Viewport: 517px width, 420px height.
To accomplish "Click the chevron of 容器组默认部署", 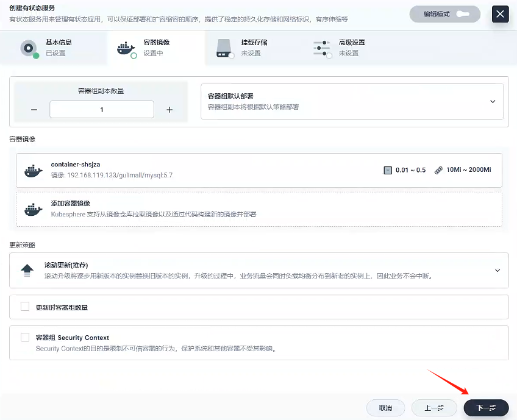I will point(493,101).
